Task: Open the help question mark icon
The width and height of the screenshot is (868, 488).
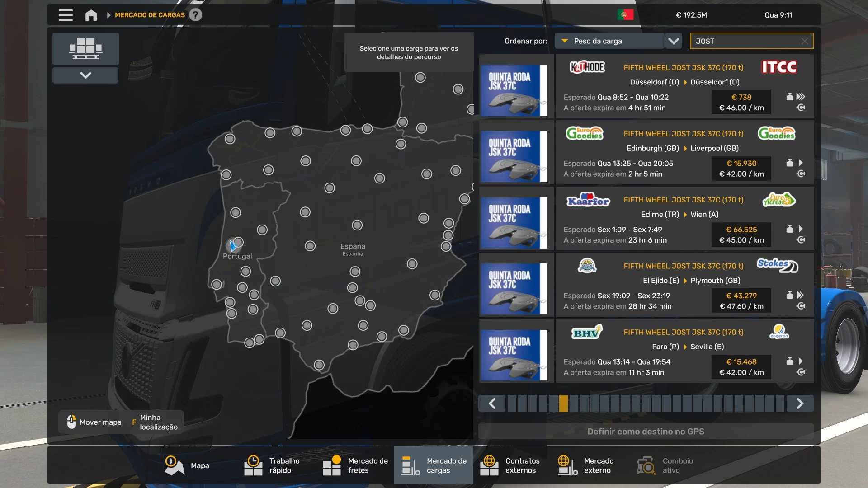Action: click(x=195, y=15)
